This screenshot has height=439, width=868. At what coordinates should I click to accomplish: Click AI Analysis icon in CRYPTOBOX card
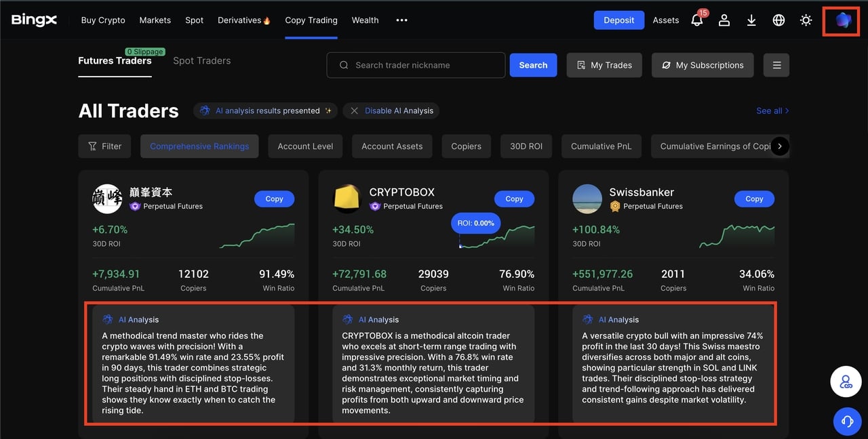click(348, 319)
